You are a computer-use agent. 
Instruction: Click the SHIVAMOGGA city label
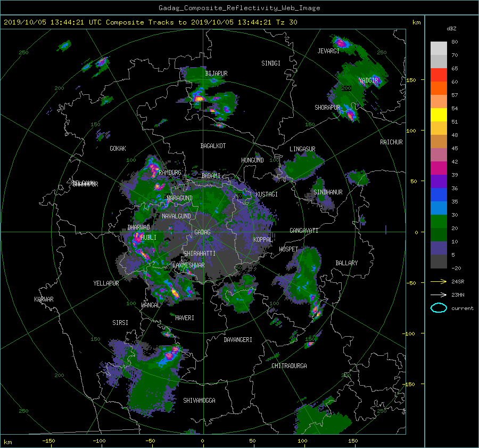pos(199,400)
